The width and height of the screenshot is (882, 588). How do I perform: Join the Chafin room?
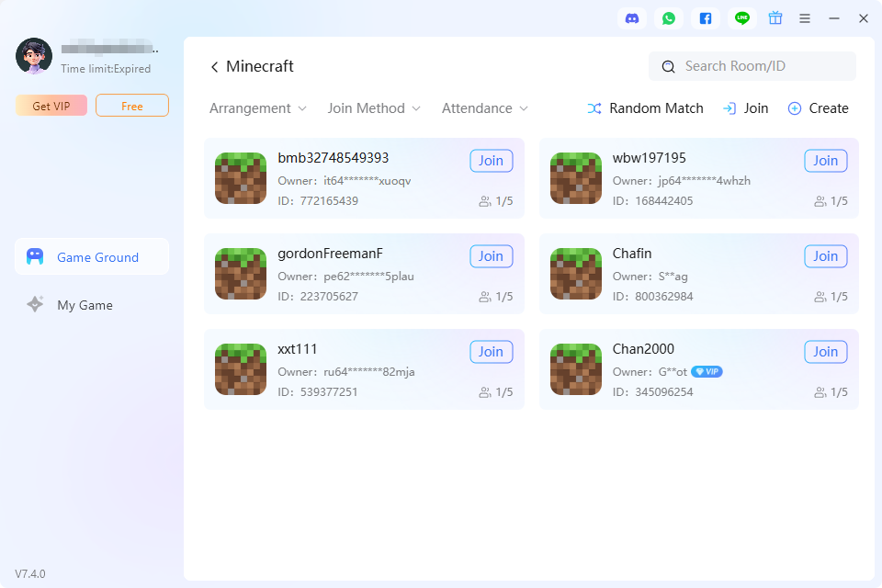(826, 256)
